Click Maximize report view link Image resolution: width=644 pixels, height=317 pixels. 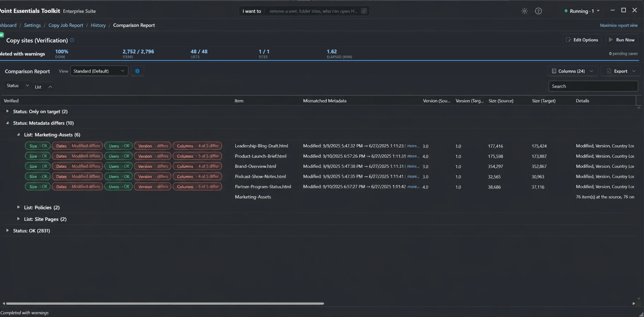click(x=619, y=25)
